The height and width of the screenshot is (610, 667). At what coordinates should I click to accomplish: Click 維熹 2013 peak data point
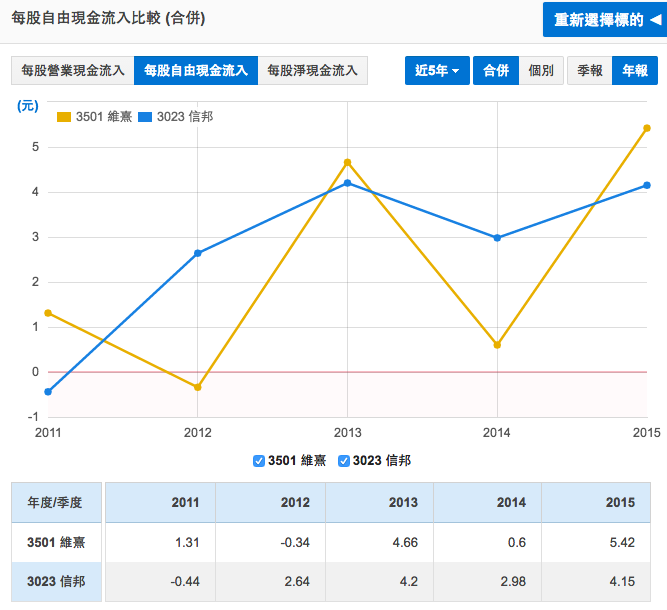pyautogui.click(x=347, y=162)
